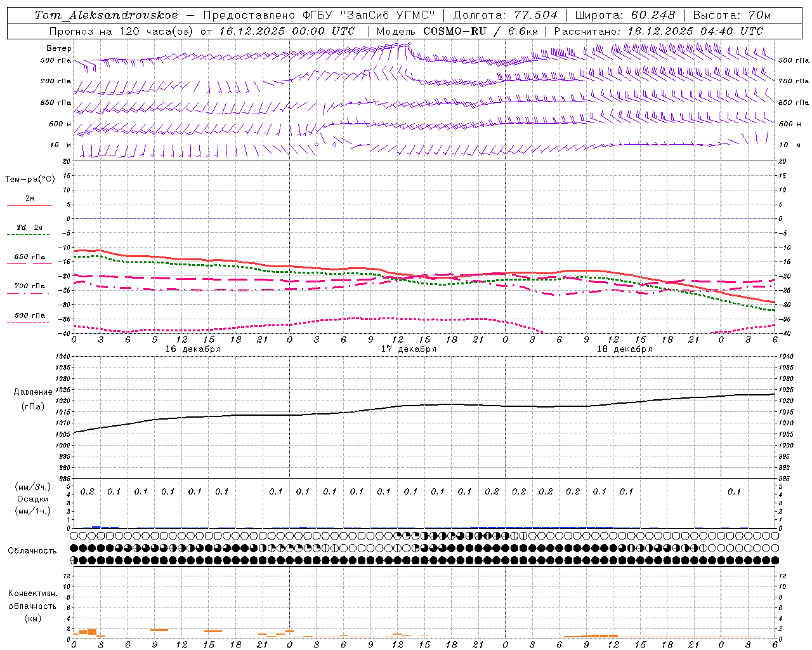The image size is (812, 650).
Task: Click the date label 17 декабря
Action: (x=409, y=349)
